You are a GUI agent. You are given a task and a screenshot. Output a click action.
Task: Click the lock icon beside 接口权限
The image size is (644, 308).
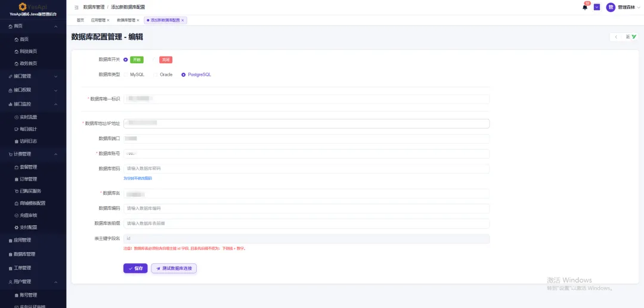click(x=10, y=90)
